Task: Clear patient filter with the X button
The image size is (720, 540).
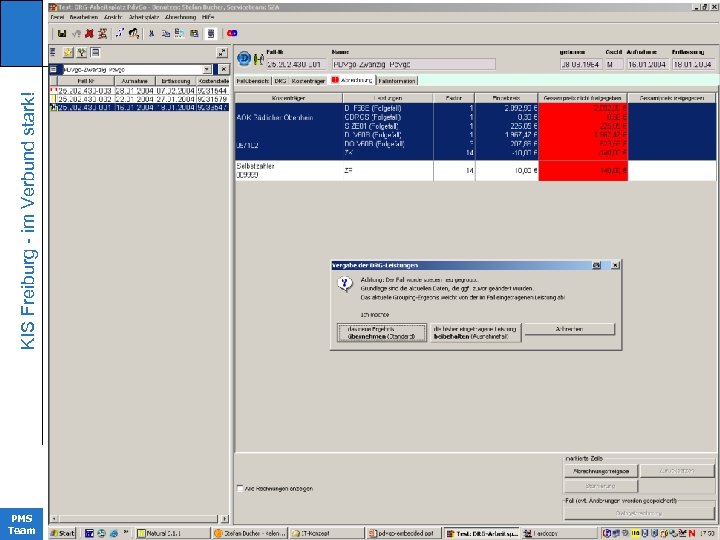Action: (x=223, y=69)
